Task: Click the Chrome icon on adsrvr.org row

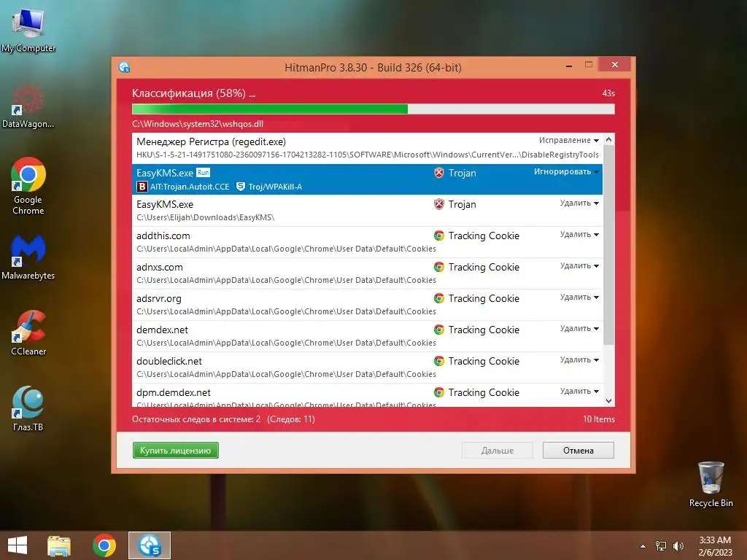Action: tap(439, 298)
